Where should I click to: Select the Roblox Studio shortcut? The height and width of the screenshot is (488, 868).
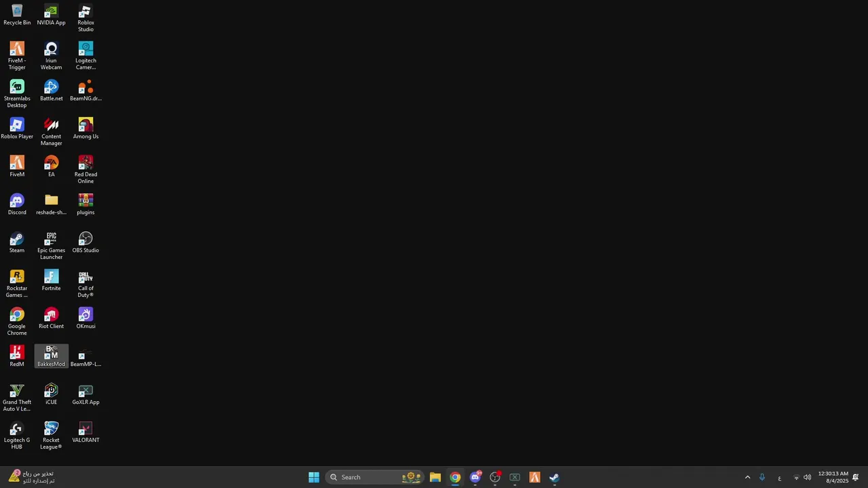85,18
